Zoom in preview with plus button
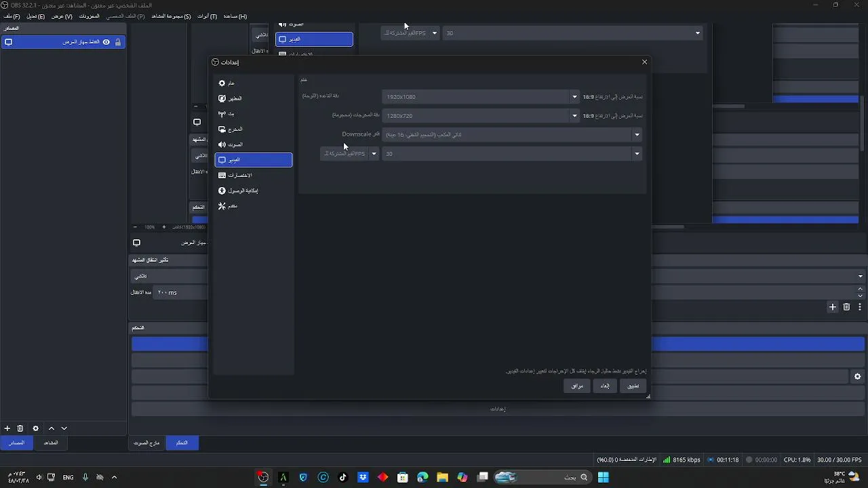Image resolution: width=868 pixels, height=488 pixels. point(163,227)
